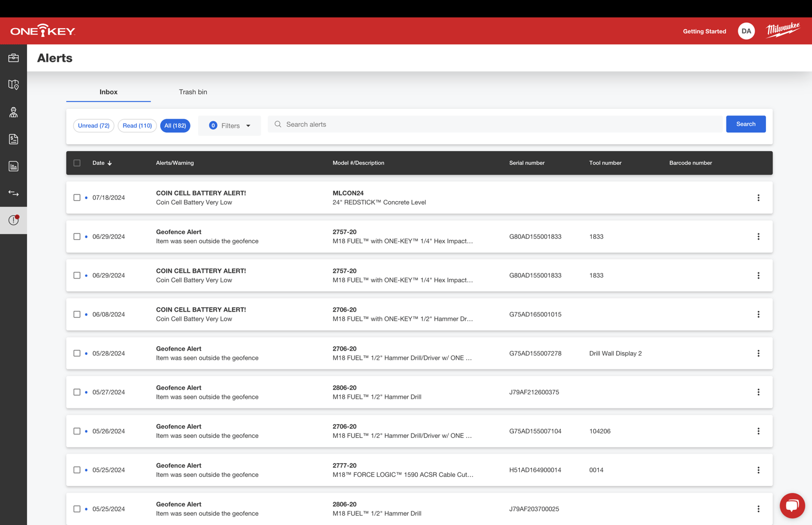The image size is (812, 525).
Task: Open Alerts via the notification badge icon
Action: pos(14,220)
